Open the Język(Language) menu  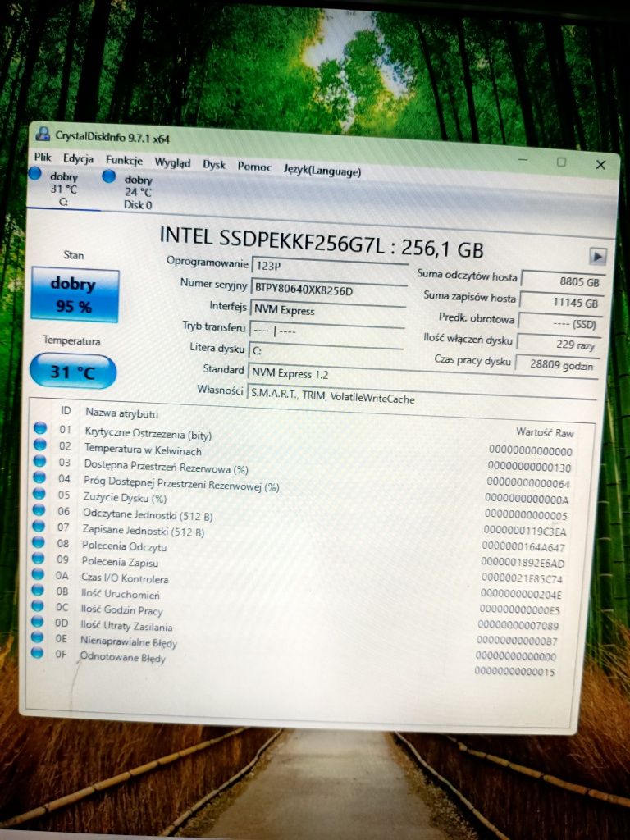pyautogui.click(x=322, y=171)
